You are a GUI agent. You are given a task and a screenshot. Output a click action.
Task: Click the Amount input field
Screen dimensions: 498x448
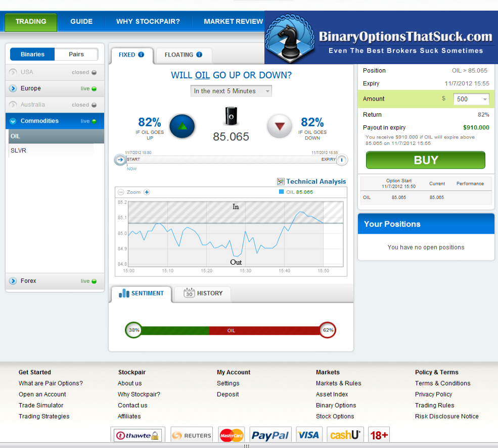[x=471, y=99]
